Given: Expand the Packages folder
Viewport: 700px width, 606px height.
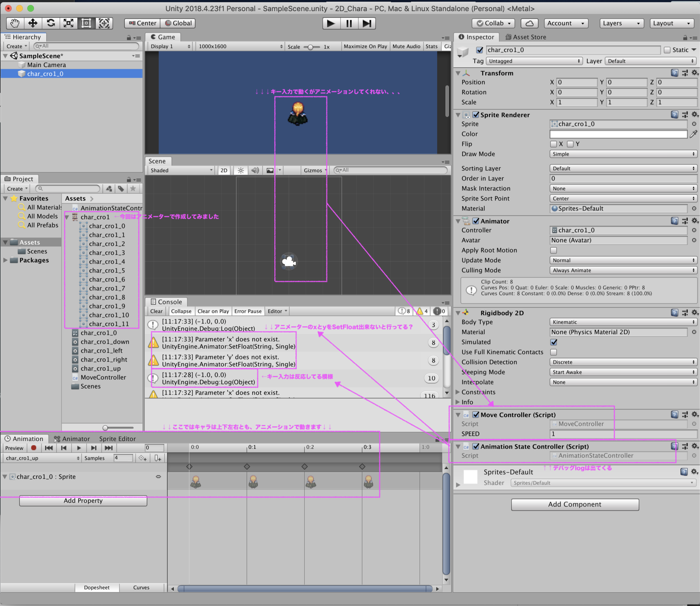Looking at the screenshot, I should 5,260.
